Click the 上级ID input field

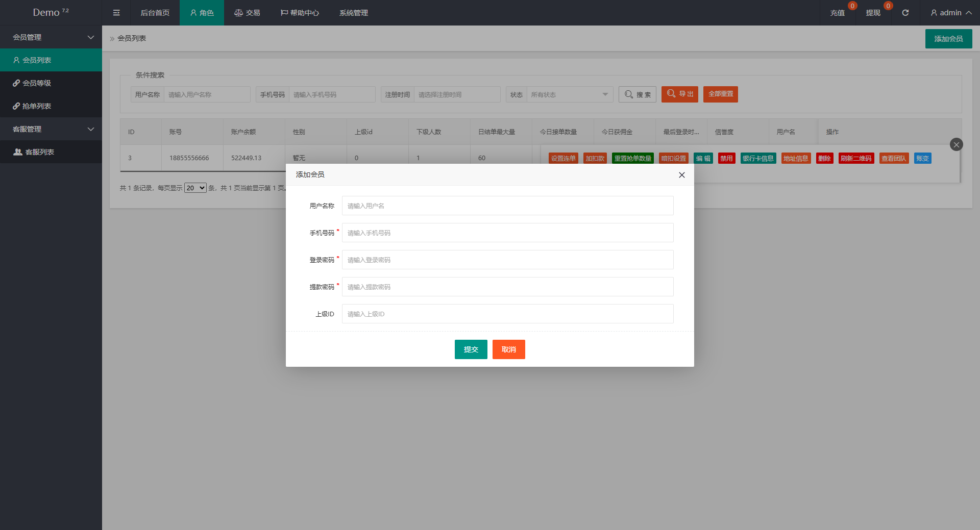[x=507, y=314]
